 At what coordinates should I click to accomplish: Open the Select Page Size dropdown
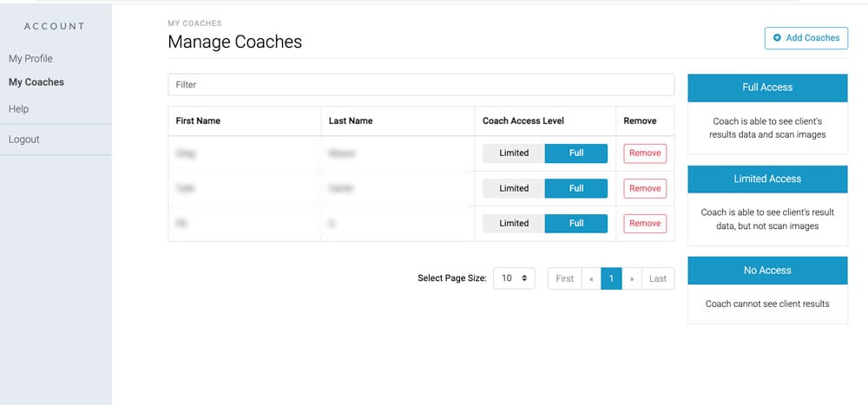tap(514, 278)
